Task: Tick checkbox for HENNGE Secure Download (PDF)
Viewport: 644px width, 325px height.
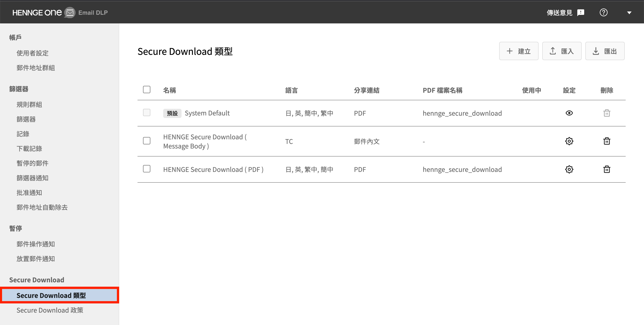Action: (147, 169)
